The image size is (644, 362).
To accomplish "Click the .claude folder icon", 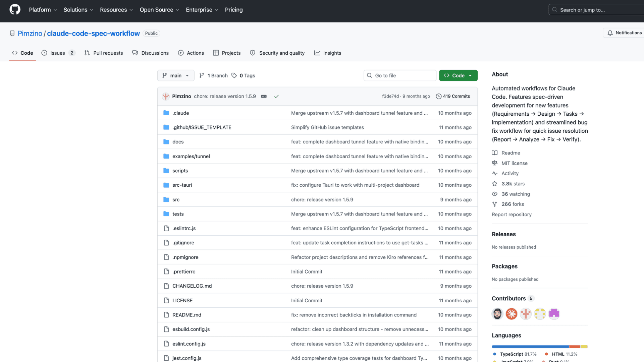I will point(166,113).
